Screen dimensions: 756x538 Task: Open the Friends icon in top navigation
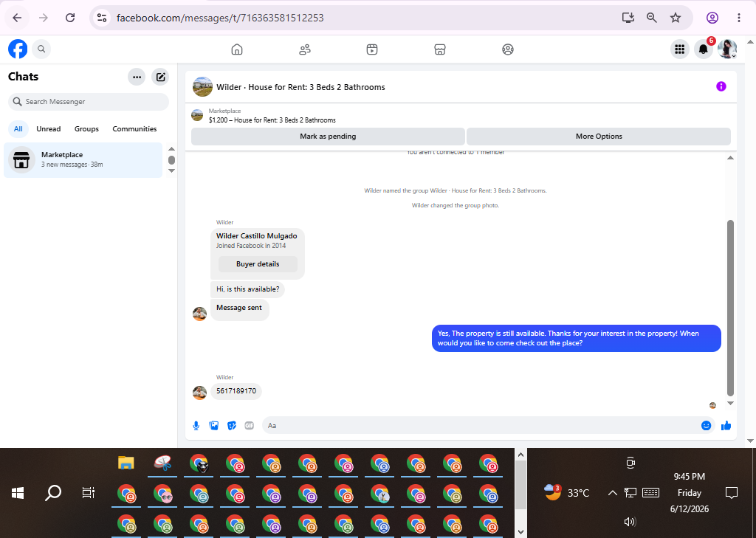pyautogui.click(x=305, y=49)
